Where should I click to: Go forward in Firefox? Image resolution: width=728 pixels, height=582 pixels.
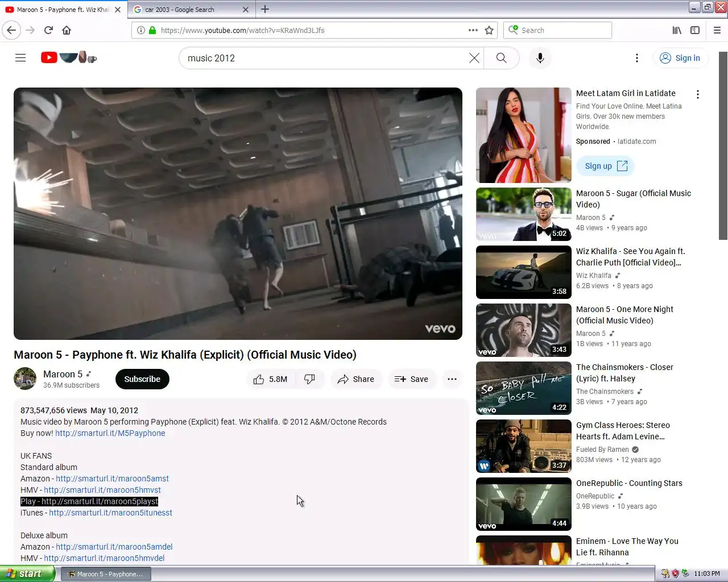pos(30,30)
